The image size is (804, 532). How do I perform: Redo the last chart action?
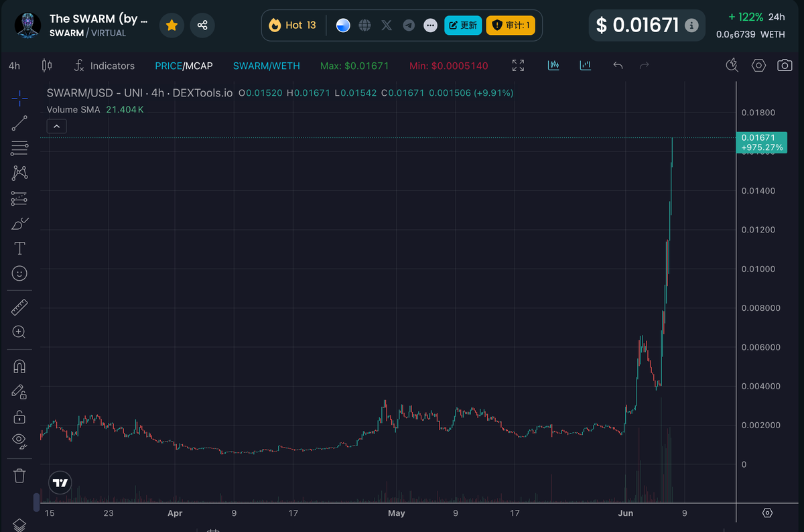pyautogui.click(x=645, y=66)
